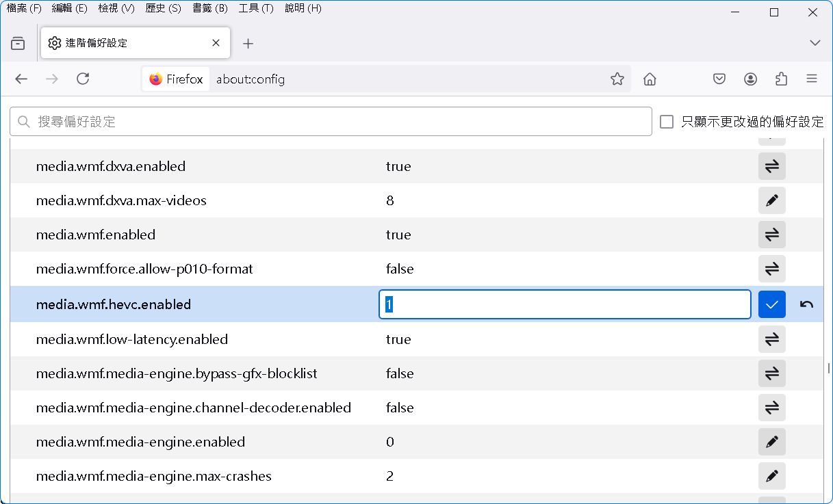Select the media.wmf.media-engine.channel-decoder.enabled name

194,408
